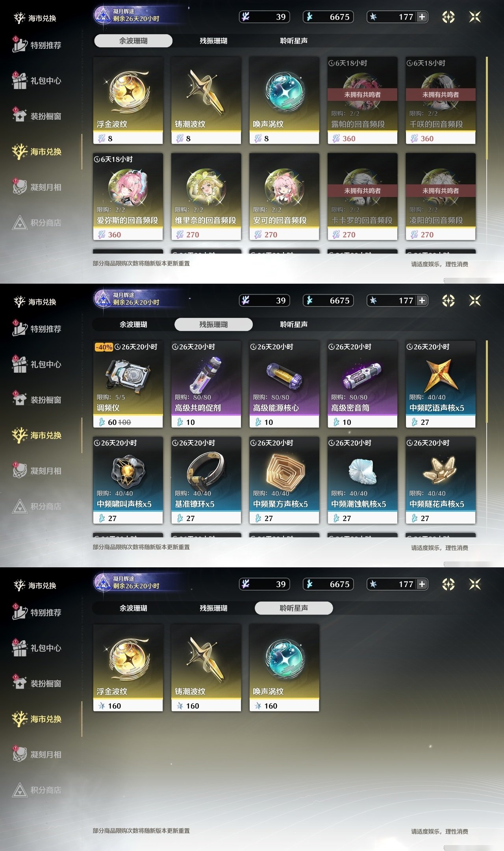Click the locked 卡卡罗的回音频段 card
Image resolution: width=504 pixels, height=851 pixels.
(362, 197)
